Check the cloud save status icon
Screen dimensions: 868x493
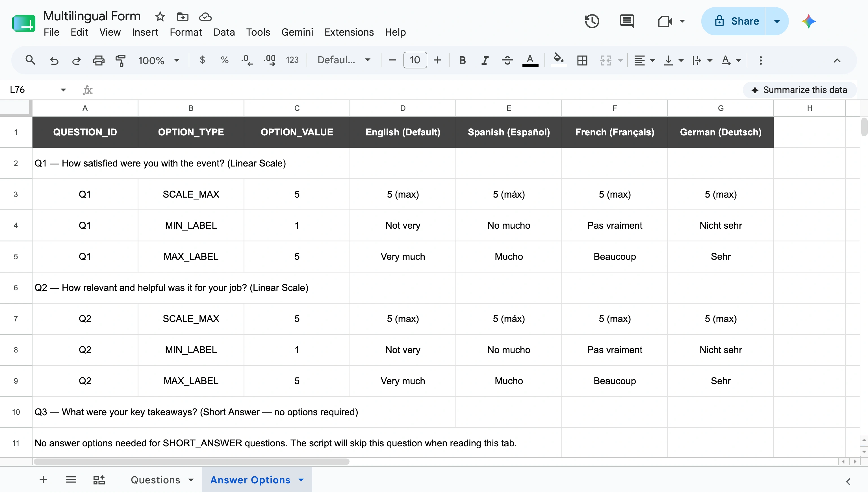205,16
